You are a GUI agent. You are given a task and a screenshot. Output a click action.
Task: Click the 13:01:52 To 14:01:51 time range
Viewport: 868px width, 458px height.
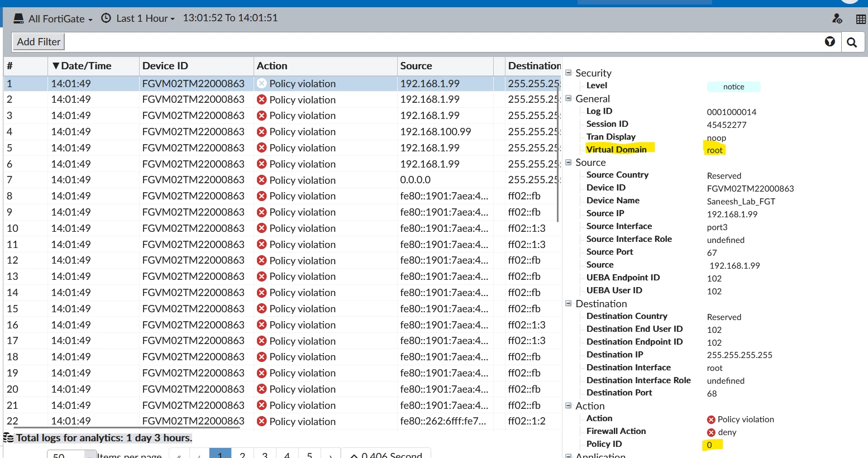[230, 18]
